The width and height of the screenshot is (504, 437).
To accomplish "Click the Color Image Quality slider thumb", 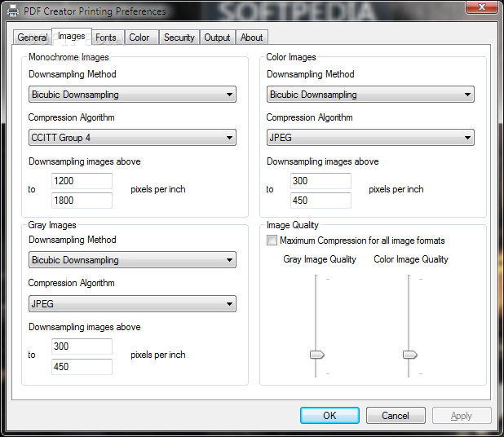I will pos(410,355).
